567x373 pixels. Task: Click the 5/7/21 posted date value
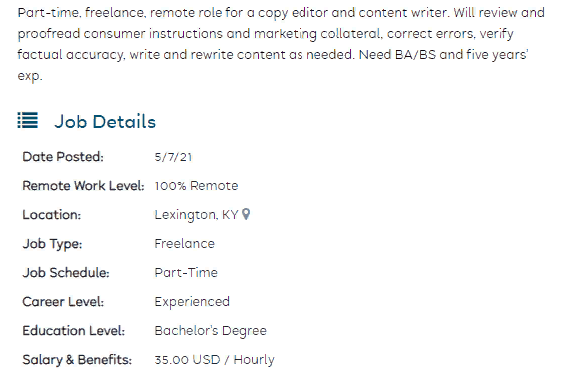(173, 157)
